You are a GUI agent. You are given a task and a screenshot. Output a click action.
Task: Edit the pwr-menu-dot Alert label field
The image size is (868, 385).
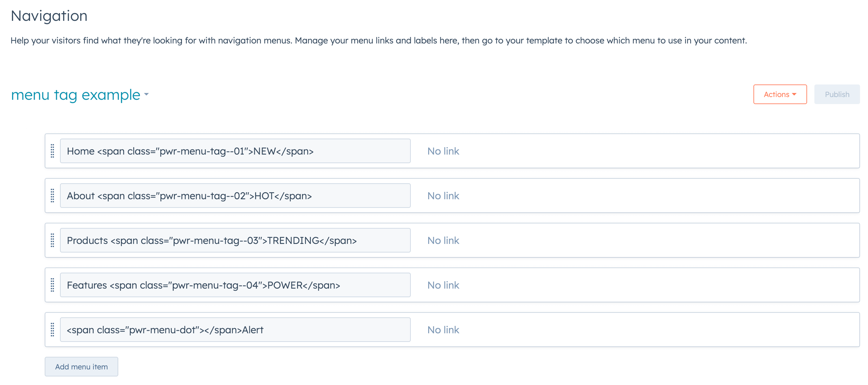point(235,329)
